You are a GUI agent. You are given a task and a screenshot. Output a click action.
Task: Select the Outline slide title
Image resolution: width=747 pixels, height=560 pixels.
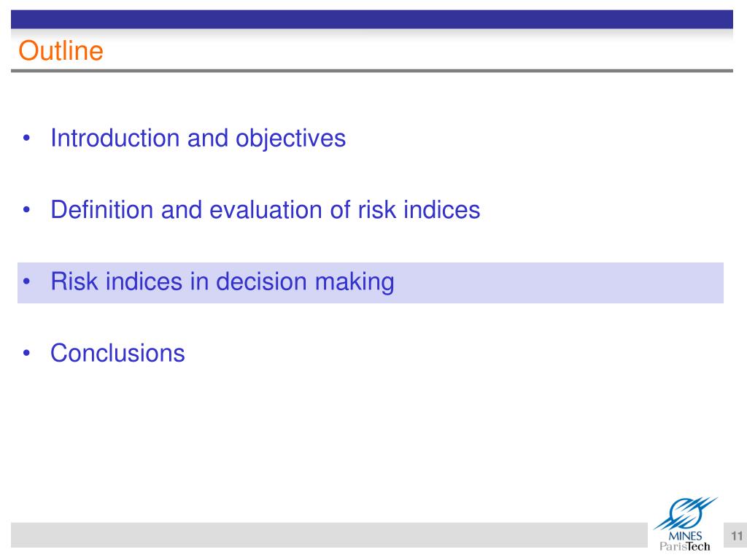tap(61, 50)
